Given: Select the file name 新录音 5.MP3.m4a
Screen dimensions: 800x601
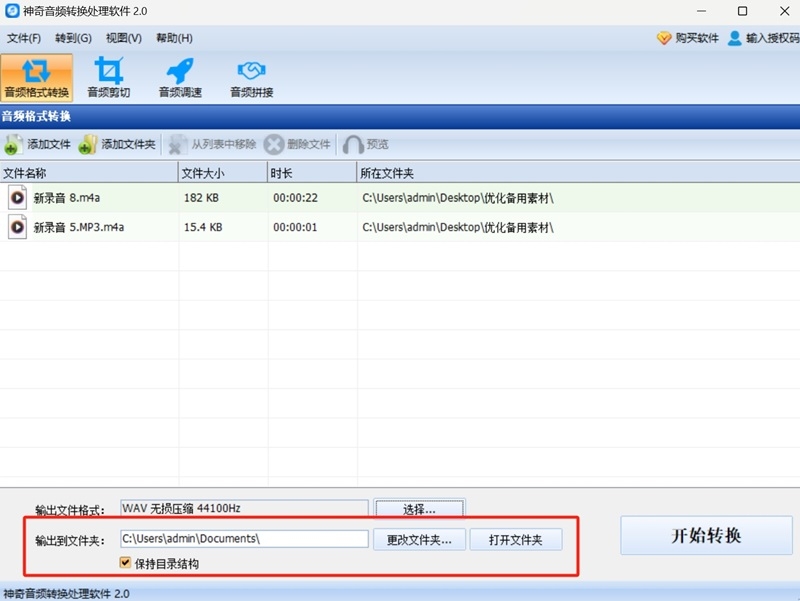Looking at the screenshot, I should [79, 227].
